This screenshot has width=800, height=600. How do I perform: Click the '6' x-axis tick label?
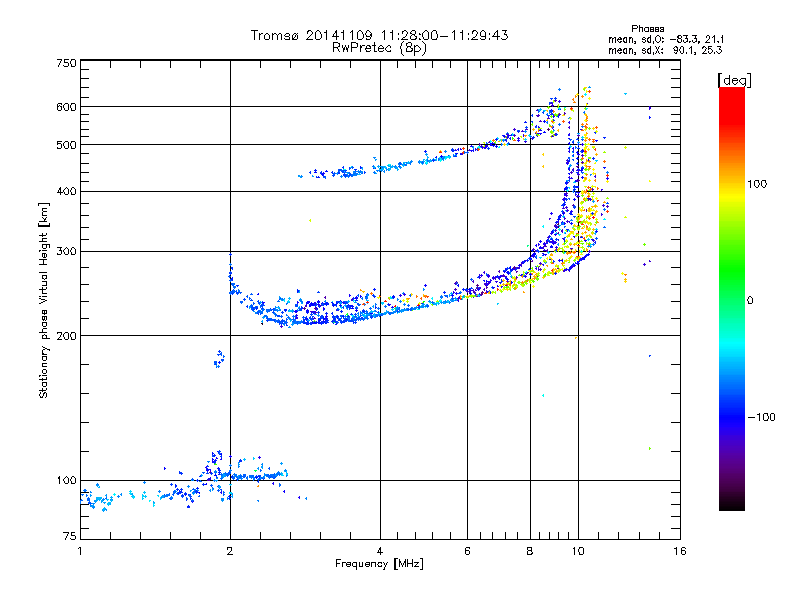(467, 551)
